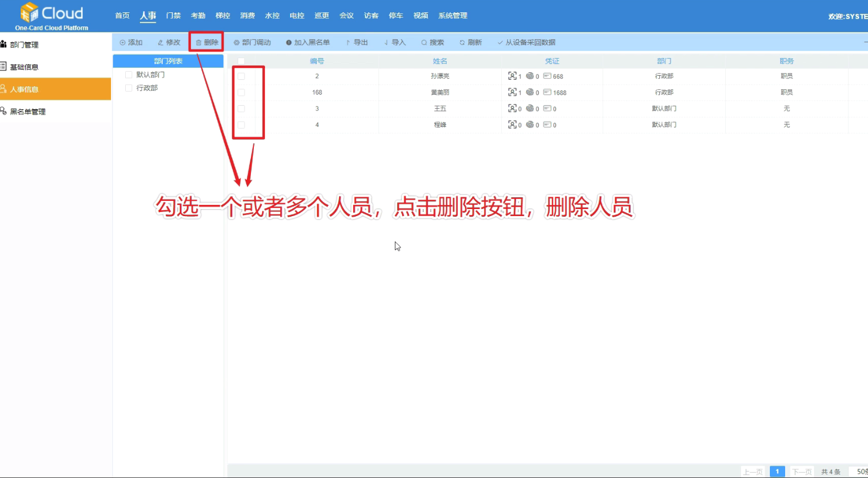Click the 下一页 next page button
Image resolution: width=868 pixels, height=478 pixels.
click(x=802, y=472)
